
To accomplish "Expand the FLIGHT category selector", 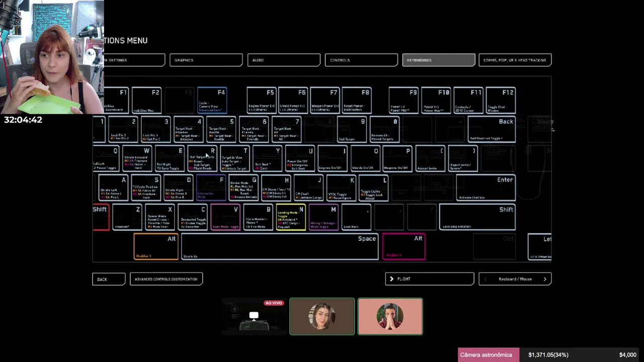I will (x=430, y=279).
